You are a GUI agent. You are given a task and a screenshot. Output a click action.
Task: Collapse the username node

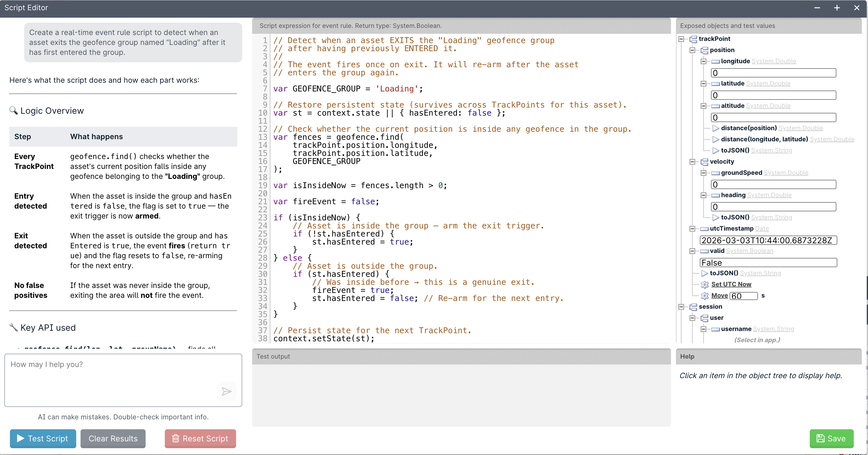(x=703, y=329)
